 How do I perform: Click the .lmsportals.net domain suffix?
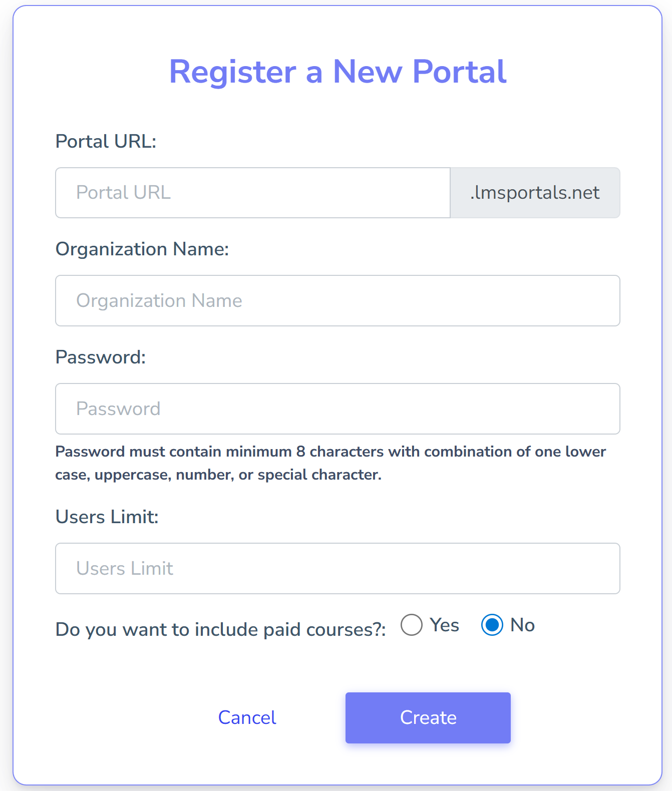pos(534,193)
